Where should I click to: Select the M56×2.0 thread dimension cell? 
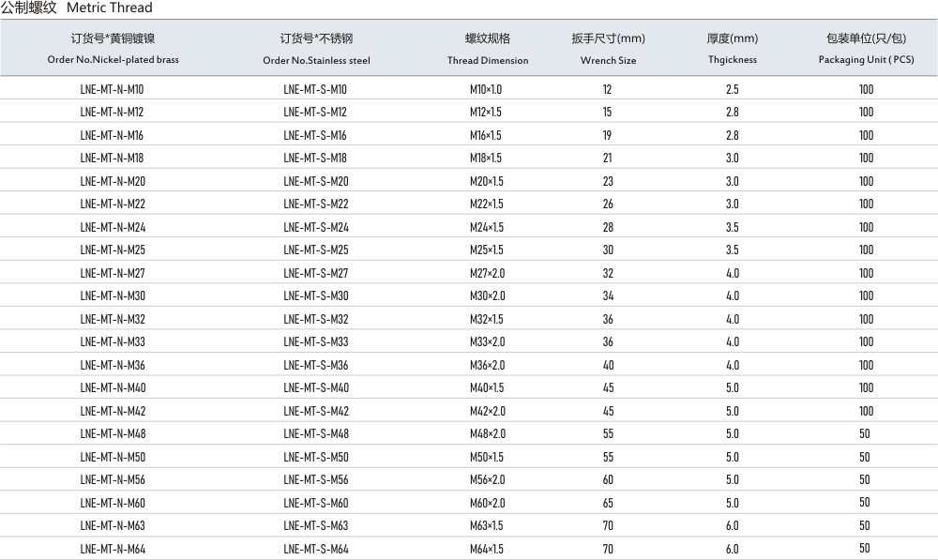click(x=487, y=479)
